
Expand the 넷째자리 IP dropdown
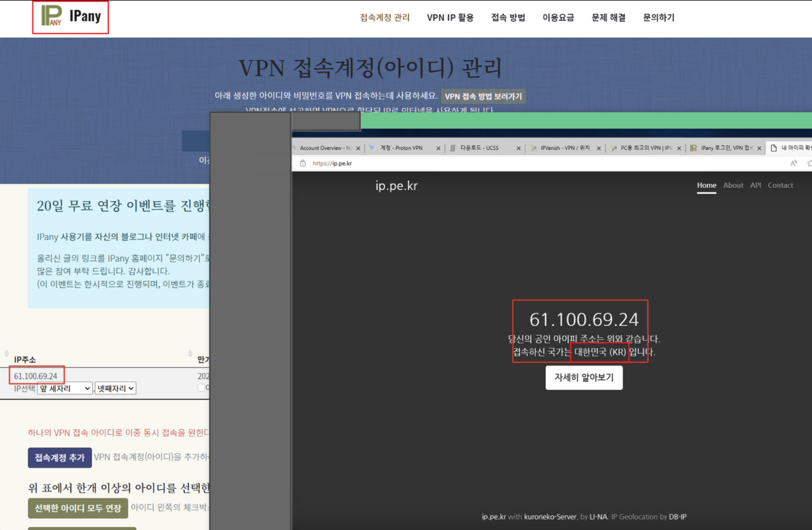(x=115, y=388)
